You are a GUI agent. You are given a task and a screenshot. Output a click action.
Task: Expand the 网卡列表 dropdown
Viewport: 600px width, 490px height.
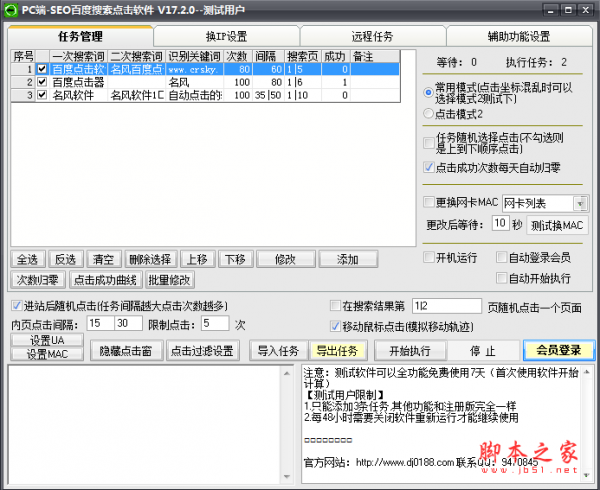tap(580, 203)
